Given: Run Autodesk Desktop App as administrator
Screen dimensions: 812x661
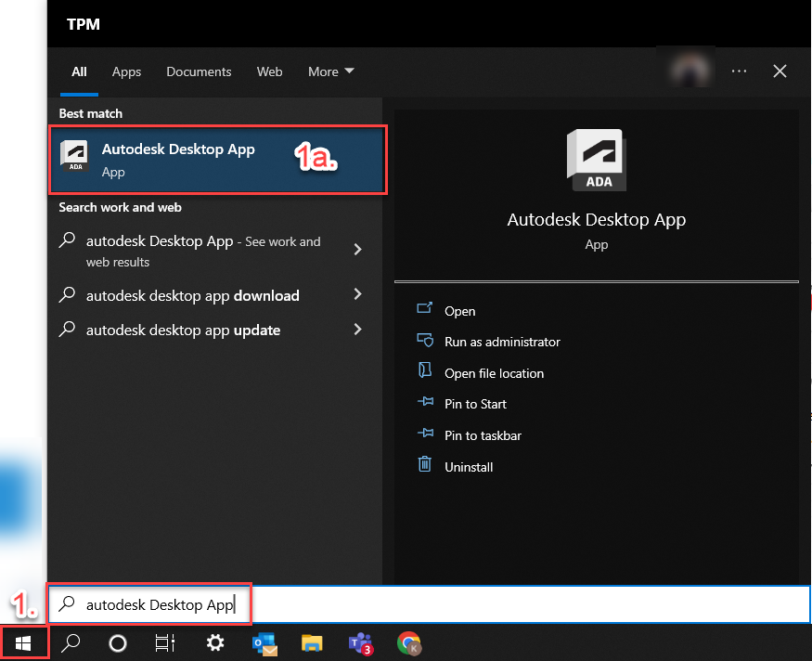Looking at the screenshot, I should click(503, 341).
